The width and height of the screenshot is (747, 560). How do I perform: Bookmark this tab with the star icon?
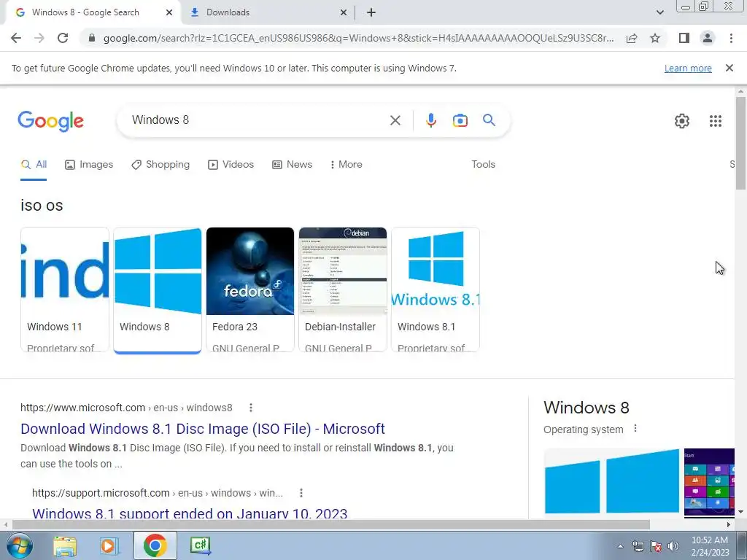click(x=655, y=38)
